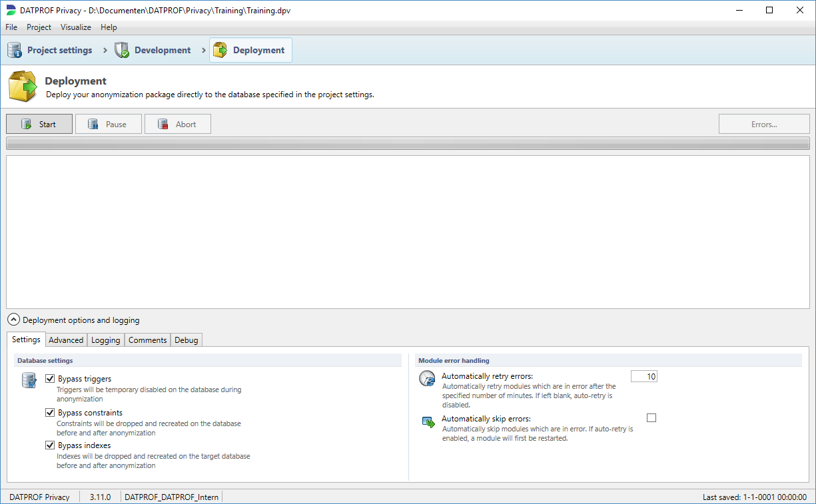Image resolution: width=816 pixels, height=504 pixels.
Task: Click the Project settings database icon
Action: [x=15, y=50]
